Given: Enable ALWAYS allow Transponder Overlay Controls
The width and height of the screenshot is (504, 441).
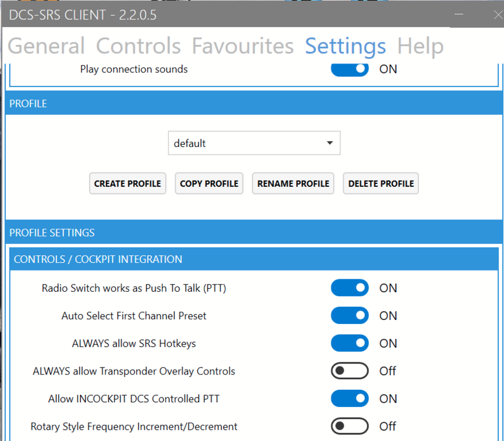Looking at the screenshot, I should (x=350, y=371).
